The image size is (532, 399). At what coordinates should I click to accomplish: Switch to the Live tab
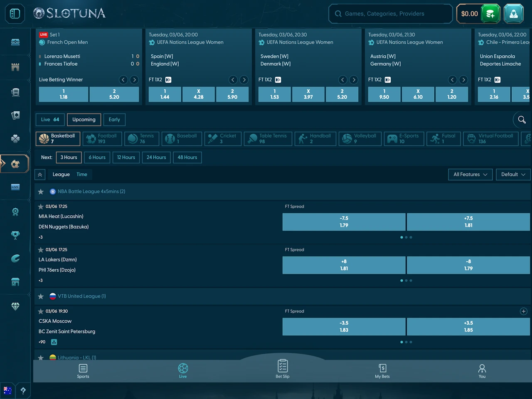[50, 120]
